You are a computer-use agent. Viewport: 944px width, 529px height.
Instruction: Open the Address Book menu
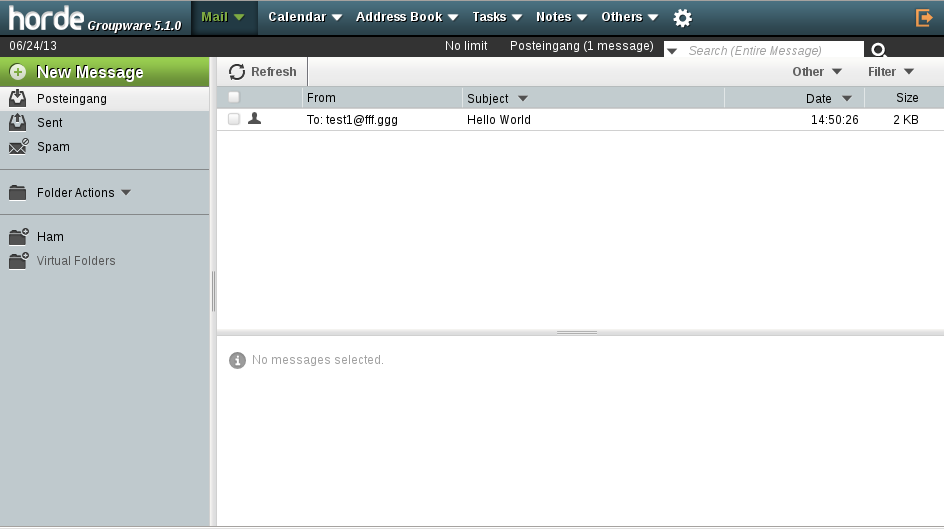coord(406,17)
